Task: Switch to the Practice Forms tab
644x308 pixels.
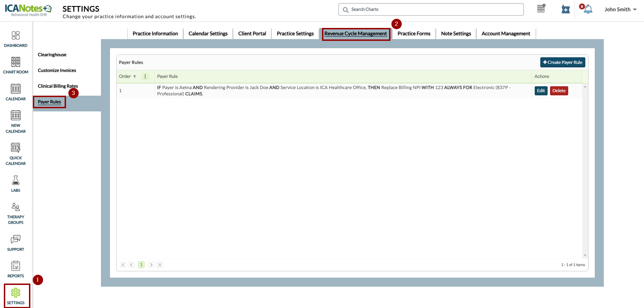Action: [414, 34]
